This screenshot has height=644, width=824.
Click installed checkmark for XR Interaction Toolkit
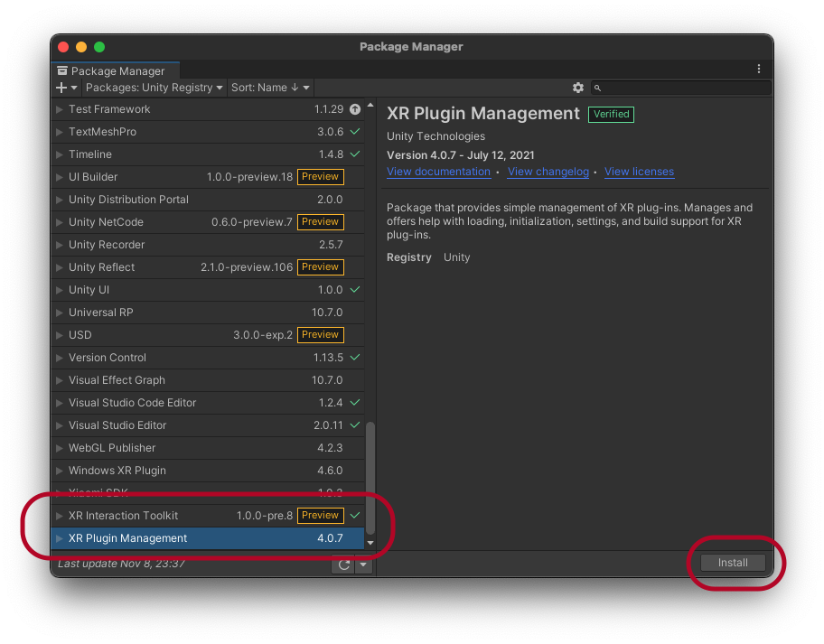click(355, 516)
